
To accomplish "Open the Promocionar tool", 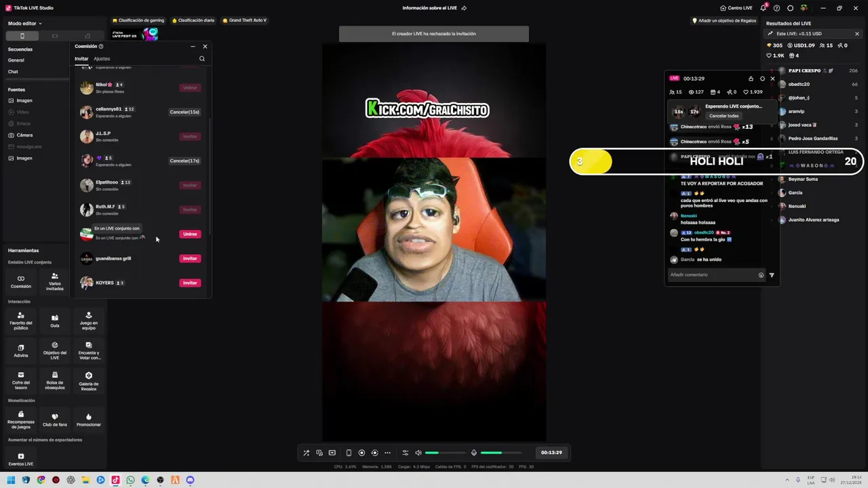I will point(89,420).
